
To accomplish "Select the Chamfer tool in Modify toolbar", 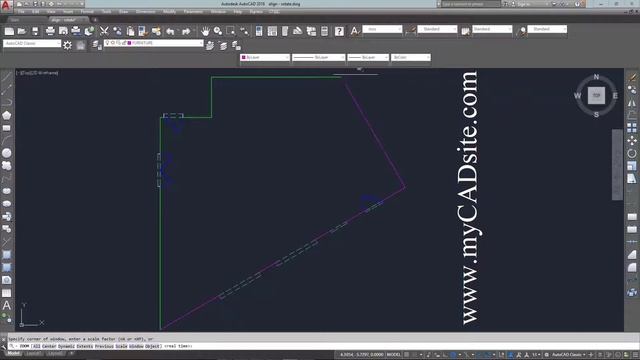I will click(632, 255).
